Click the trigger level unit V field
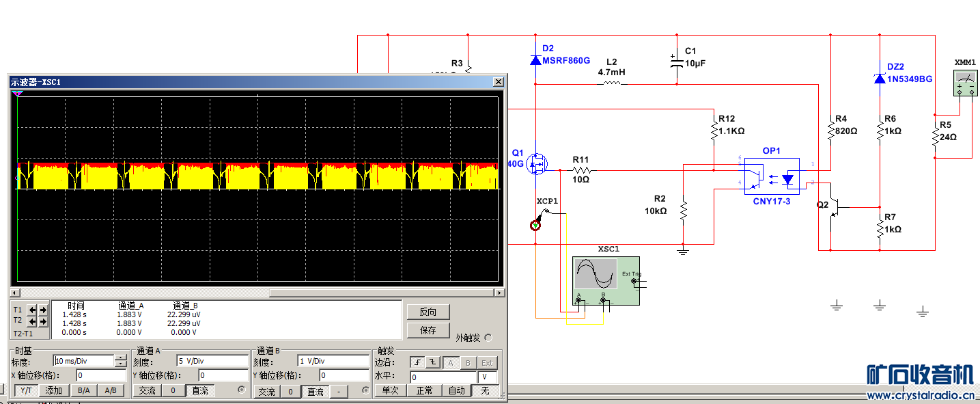 click(487, 377)
